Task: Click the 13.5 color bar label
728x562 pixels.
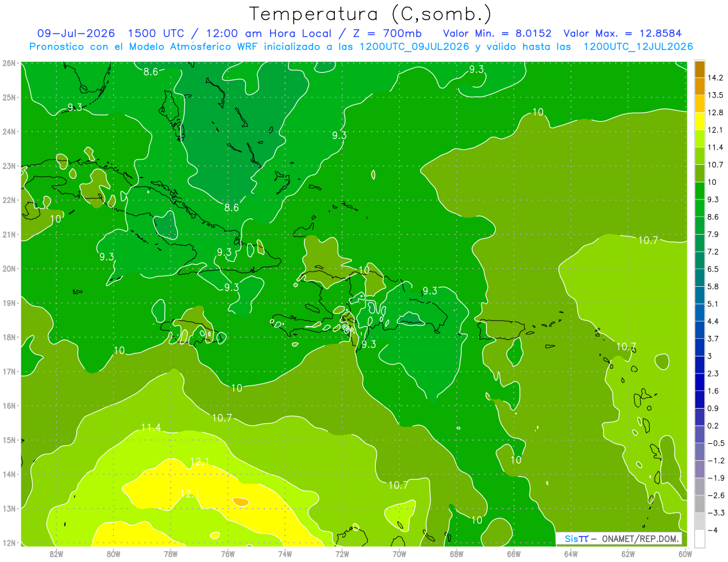Action: point(715,95)
